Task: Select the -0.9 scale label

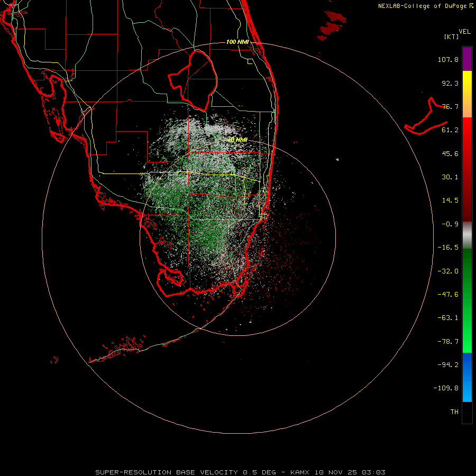Action: 450,224
